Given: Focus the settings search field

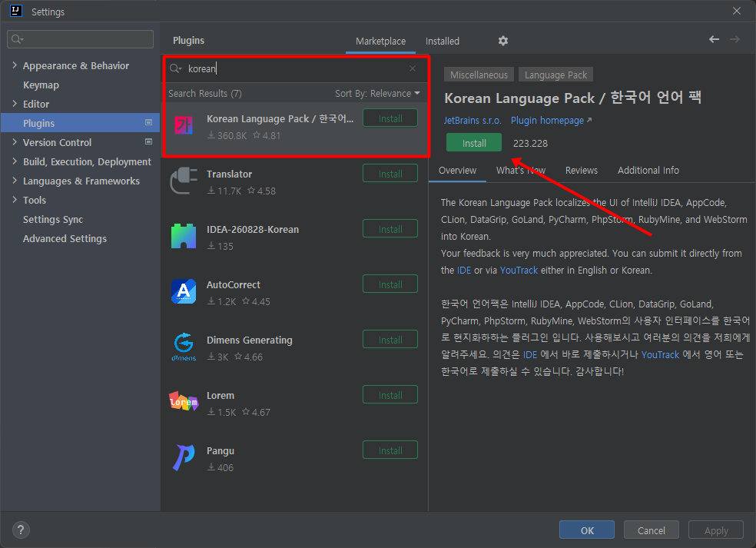Looking at the screenshot, I should (81, 39).
